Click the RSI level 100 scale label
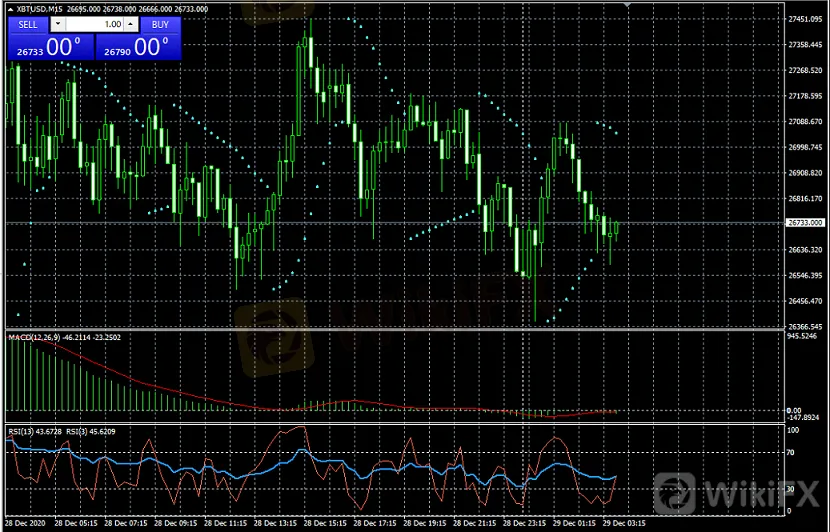The width and height of the screenshot is (830, 532). (x=793, y=431)
